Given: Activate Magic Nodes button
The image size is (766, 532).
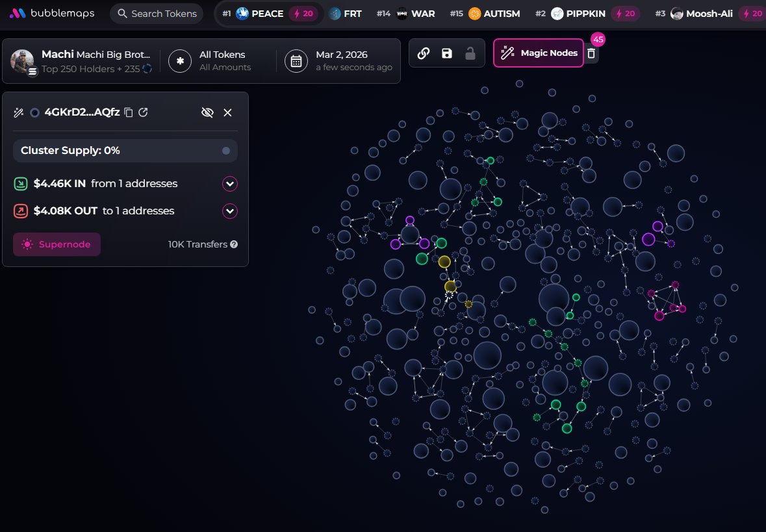Looking at the screenshot, I should [539, 53].
